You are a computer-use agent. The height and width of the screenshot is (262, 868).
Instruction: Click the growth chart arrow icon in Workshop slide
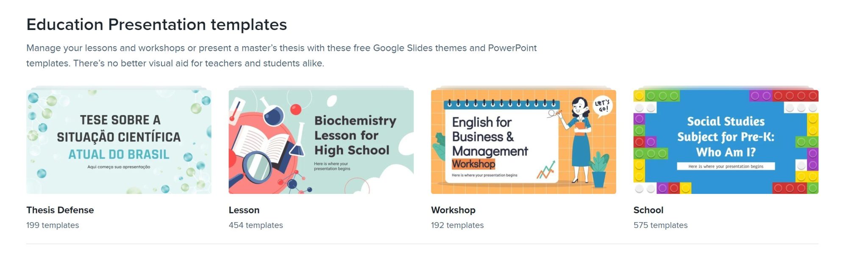click(546, 169)
